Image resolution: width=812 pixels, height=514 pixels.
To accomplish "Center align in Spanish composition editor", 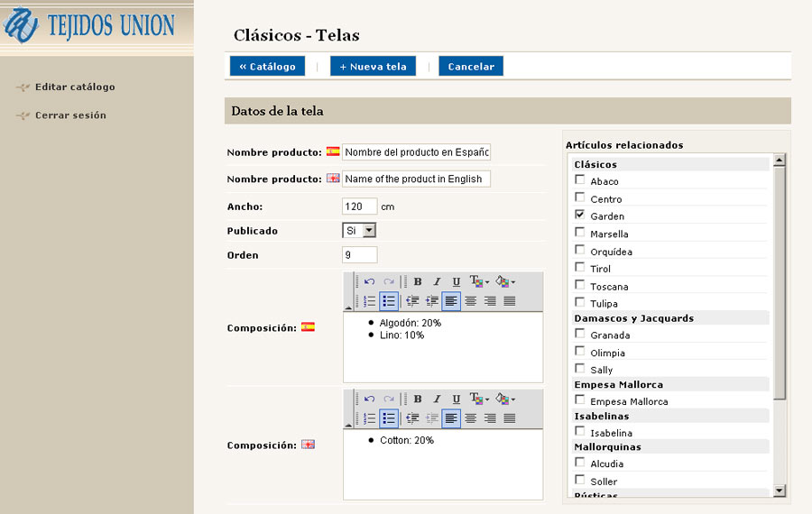I will [x=471, y=301].
